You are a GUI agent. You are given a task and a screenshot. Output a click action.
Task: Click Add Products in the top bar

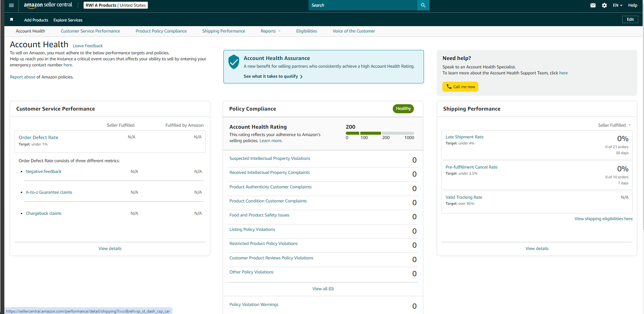pos(36,20)
